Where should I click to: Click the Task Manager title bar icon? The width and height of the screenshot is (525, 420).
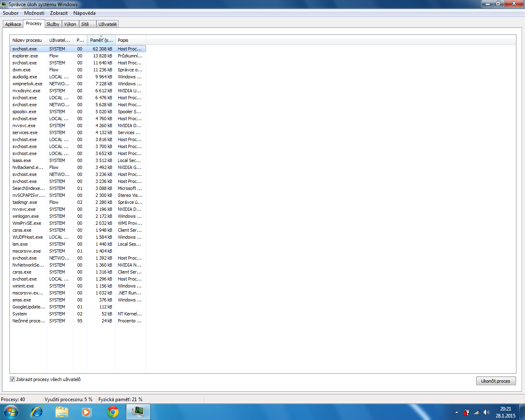[4, 4]
